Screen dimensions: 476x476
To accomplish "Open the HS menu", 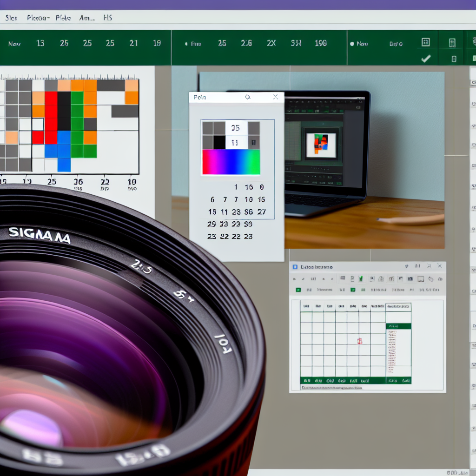I will point(108,18).
